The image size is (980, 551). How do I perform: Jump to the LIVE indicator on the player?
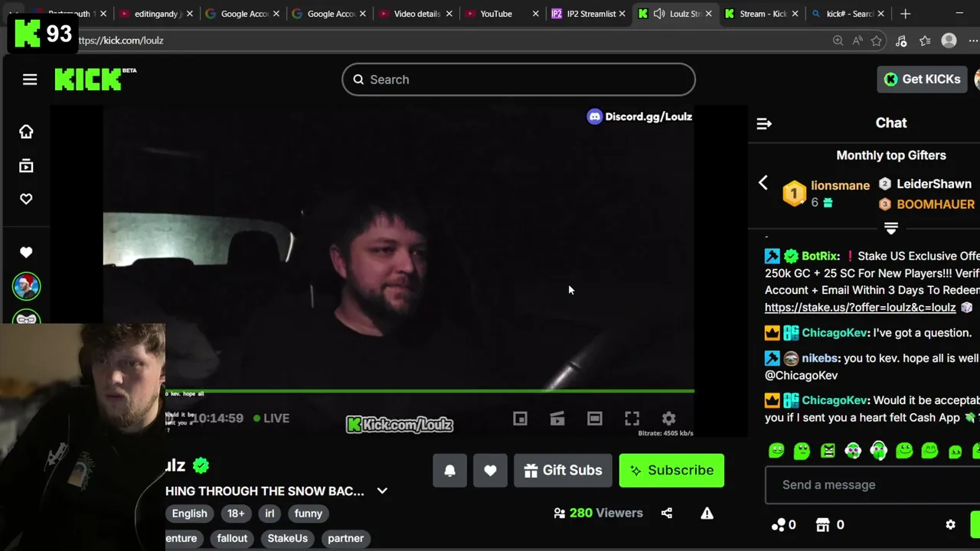(272, 418)
